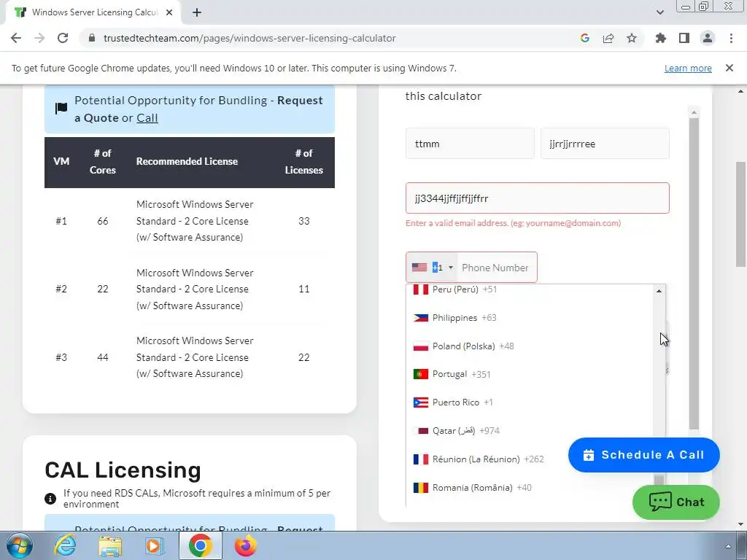Select Philippines +63 from country list

530,318
